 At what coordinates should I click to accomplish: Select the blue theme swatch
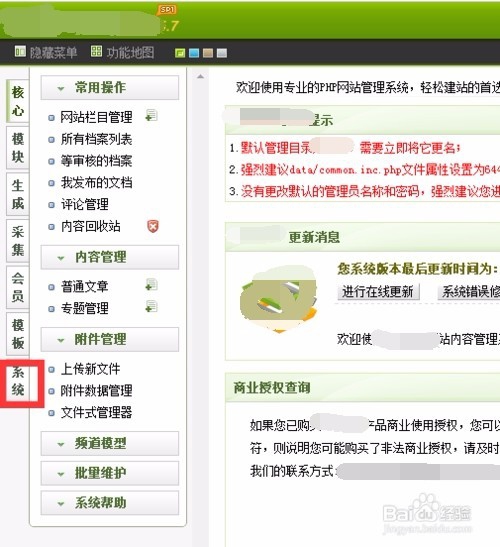(x=194, y=53)
